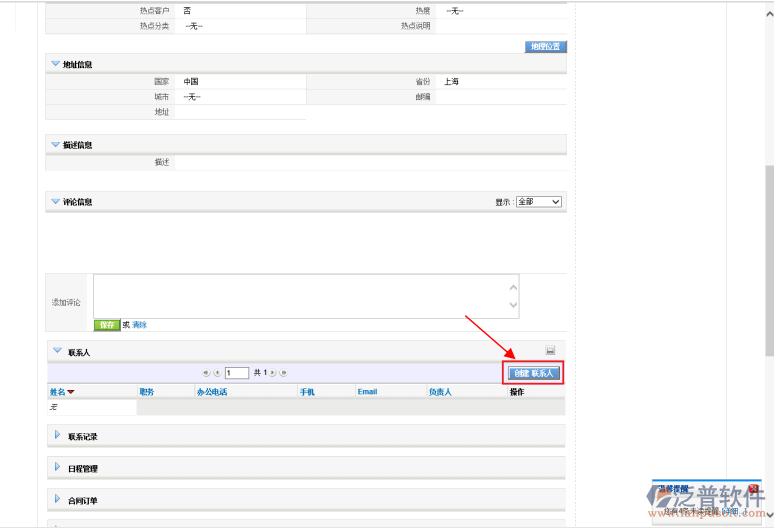The height and width of the screenshot is (529, 776).
Task: Sort contacts by 姓名 column
Action: tap(57, 392)
